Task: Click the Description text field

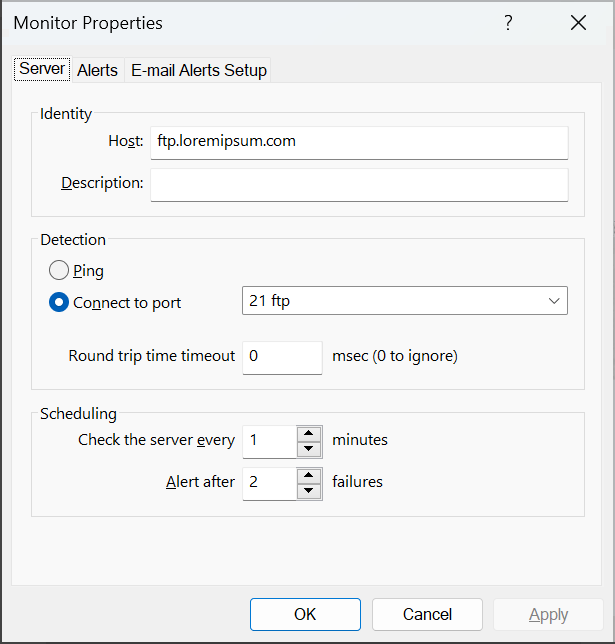Action: 359,185
